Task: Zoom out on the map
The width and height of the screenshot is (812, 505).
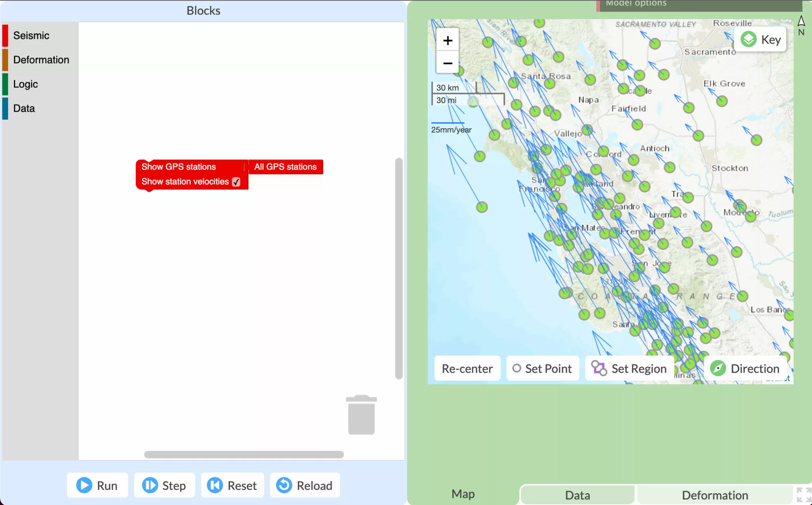Action: click(x=447, y=63)
